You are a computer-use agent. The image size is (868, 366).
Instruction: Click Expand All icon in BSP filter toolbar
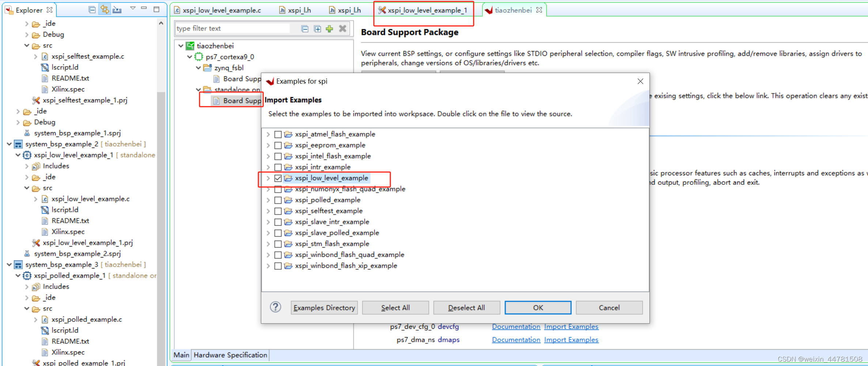click(317, 28)
